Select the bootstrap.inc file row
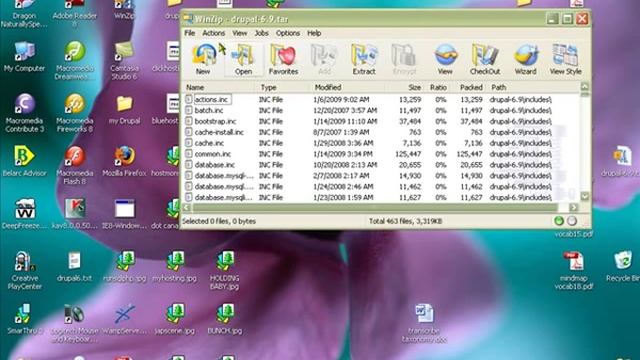This screenshot has width=640, height=360. 368,121
